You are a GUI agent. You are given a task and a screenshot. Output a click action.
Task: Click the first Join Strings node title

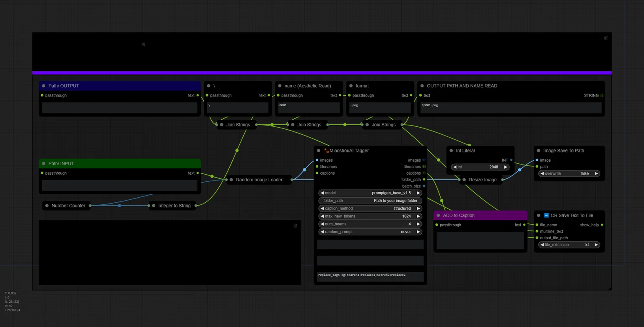(238, 125)
